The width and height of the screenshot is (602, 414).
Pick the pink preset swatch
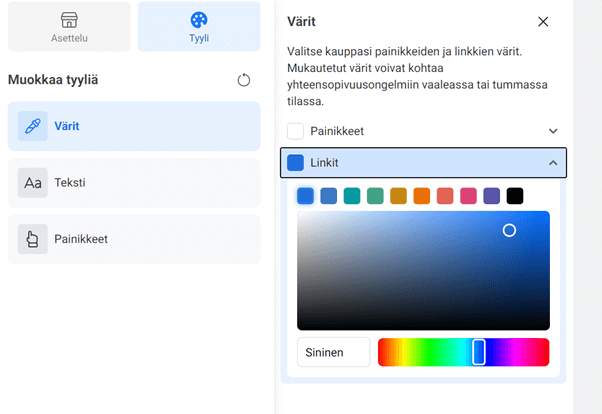(468, 196)
